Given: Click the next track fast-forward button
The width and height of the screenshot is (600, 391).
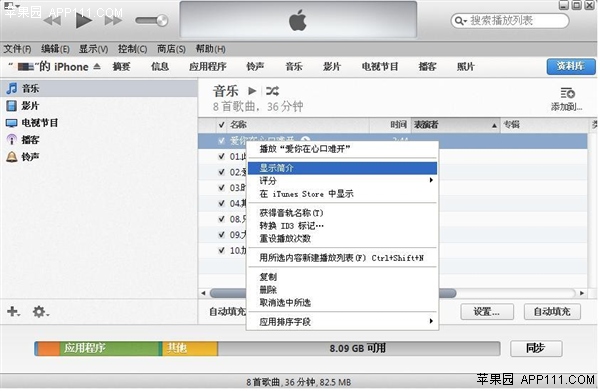Looking at the screenshot, I should (113, 20).
